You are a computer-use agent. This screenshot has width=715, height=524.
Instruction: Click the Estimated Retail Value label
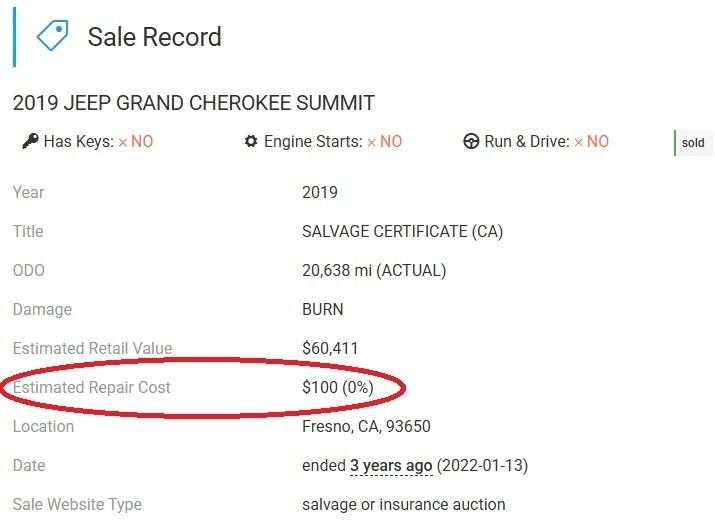click(92, 349)
